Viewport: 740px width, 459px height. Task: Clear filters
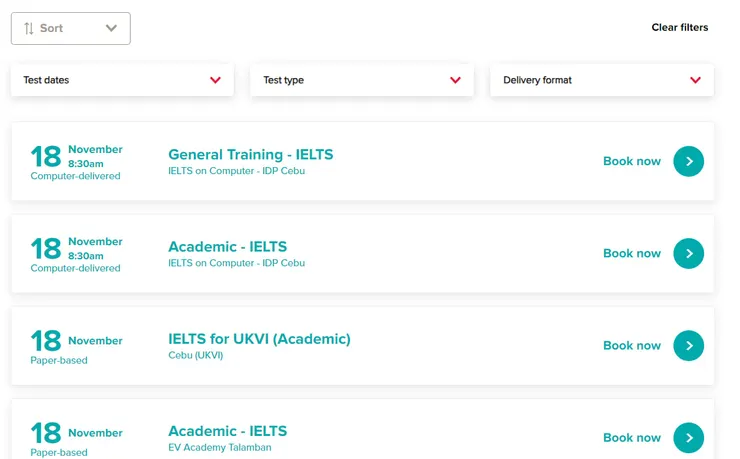[x=680, y=27]
